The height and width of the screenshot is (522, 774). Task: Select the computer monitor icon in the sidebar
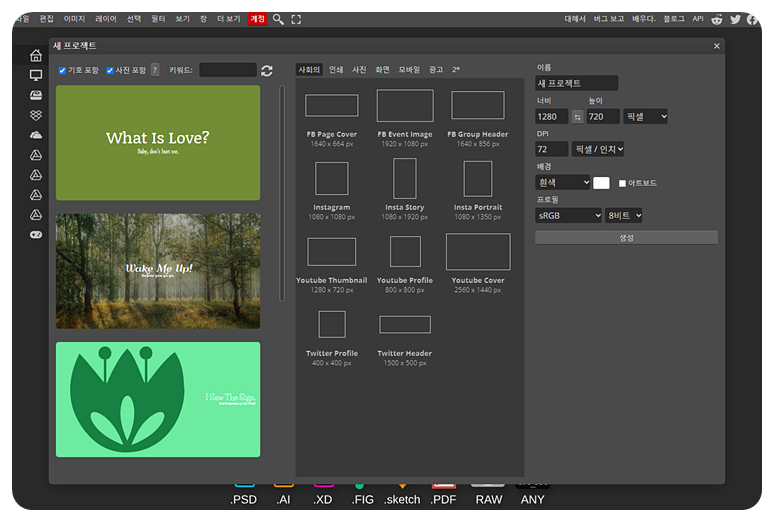click(x=36, y=75)
